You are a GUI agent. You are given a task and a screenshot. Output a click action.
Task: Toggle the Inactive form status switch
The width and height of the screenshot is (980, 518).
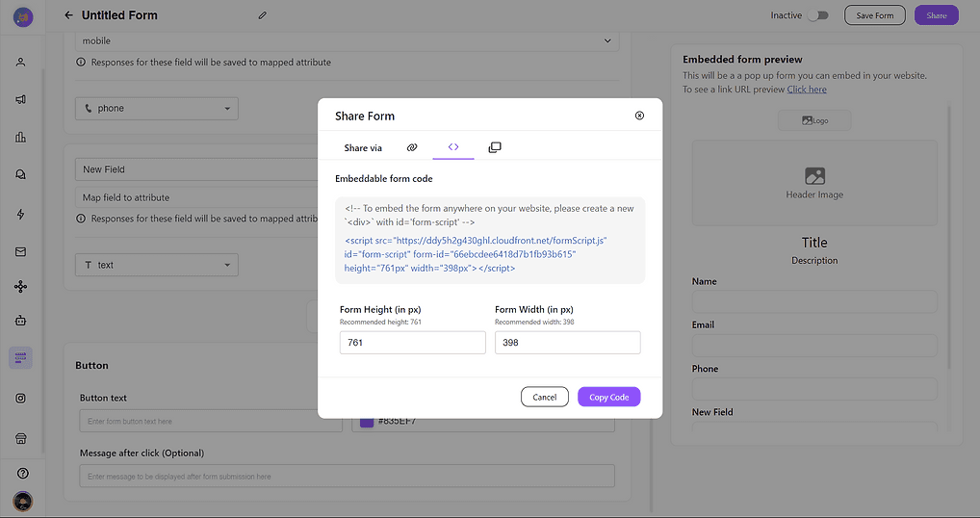[x=817, y=15]
